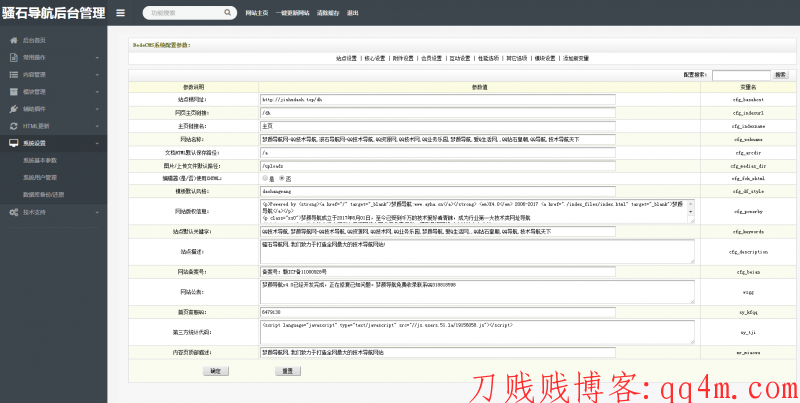Open the 站点设置 config tab

pyautogui.click(x=346, y=59)
